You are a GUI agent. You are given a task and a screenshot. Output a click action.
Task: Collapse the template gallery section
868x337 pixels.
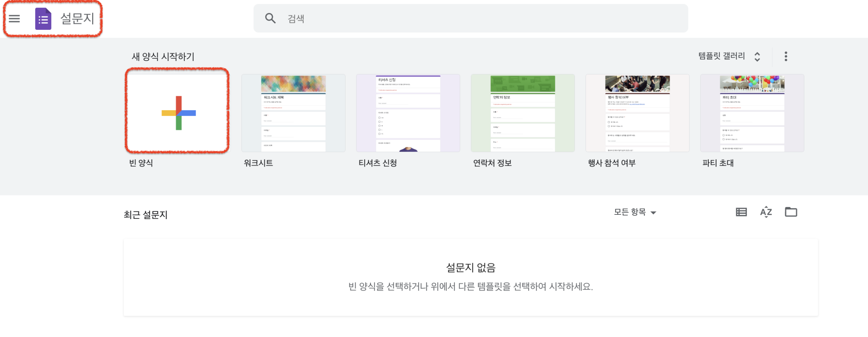[x=757, y=57]
